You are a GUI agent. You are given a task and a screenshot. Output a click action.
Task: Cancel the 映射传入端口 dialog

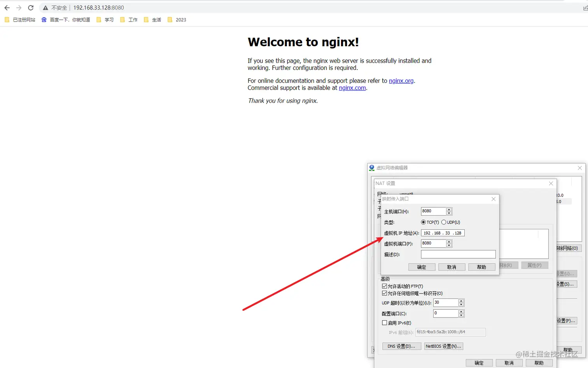[451, 267]
